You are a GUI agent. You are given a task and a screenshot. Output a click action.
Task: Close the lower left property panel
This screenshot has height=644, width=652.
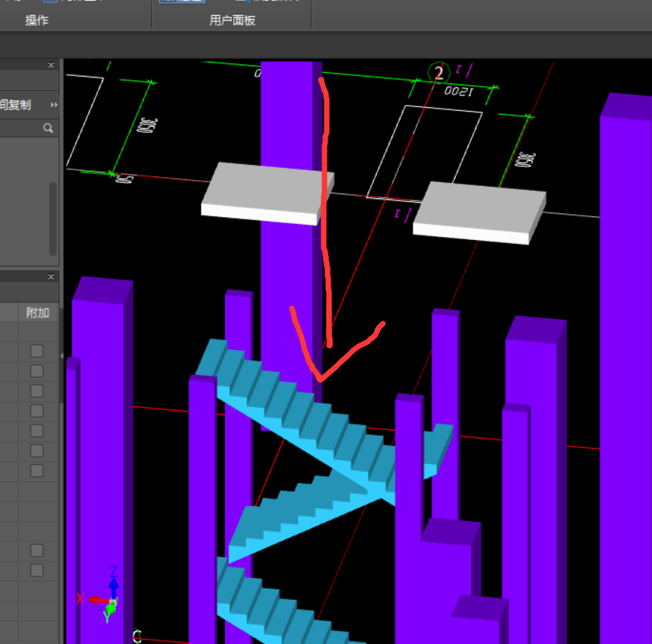[51, 276]
